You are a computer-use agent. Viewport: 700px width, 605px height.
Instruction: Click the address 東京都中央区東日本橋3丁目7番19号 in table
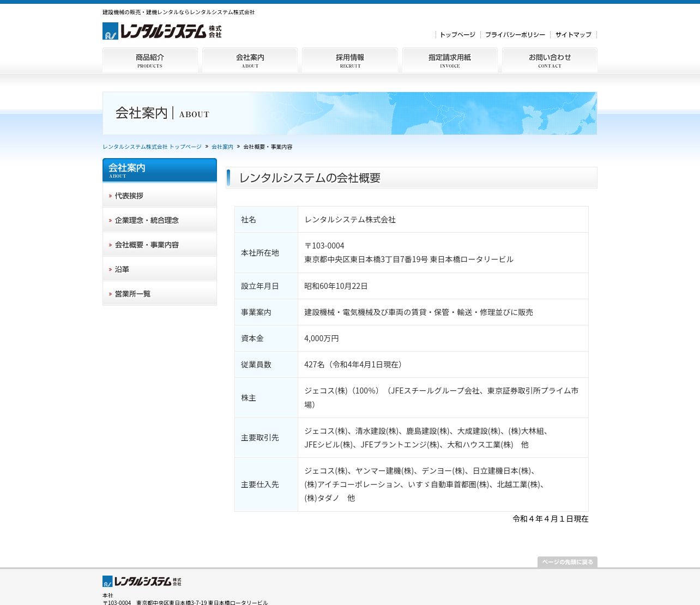point(366,259)
